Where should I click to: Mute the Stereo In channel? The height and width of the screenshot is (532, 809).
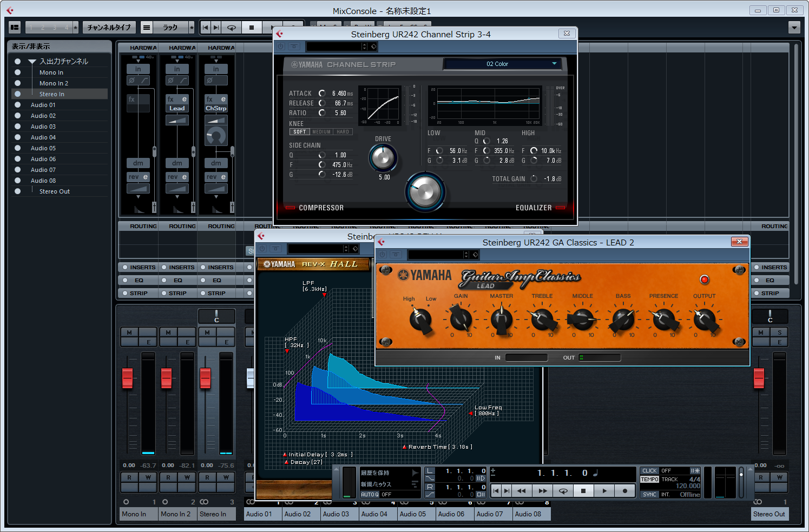point(207,332)
